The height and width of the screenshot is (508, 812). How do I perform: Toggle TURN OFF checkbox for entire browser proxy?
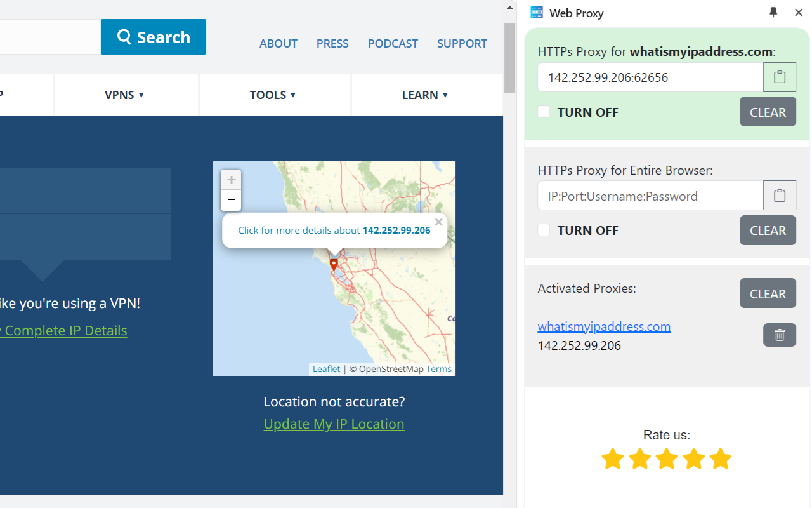pos(544,230)
